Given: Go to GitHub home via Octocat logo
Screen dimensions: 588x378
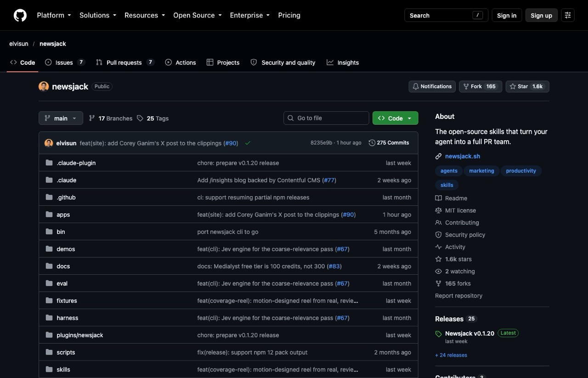Looking at the screenshot, I should point(20,15).
